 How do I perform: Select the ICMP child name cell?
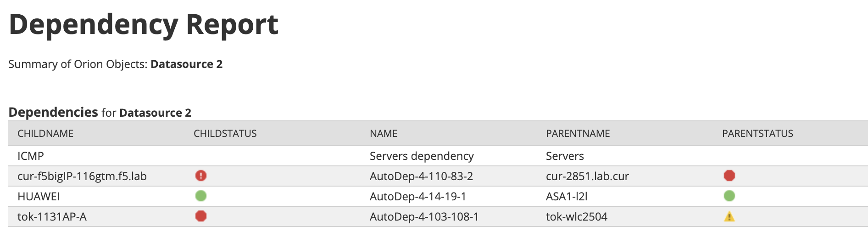(31, 156)
